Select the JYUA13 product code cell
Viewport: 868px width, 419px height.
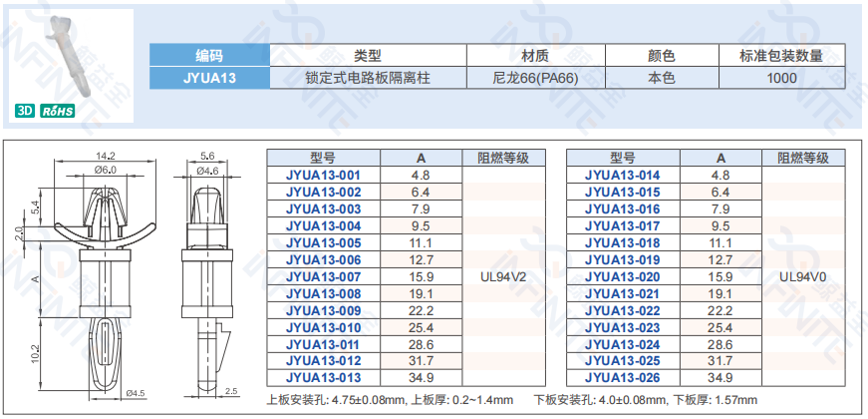pyautogui.click(x=209, y=76)
